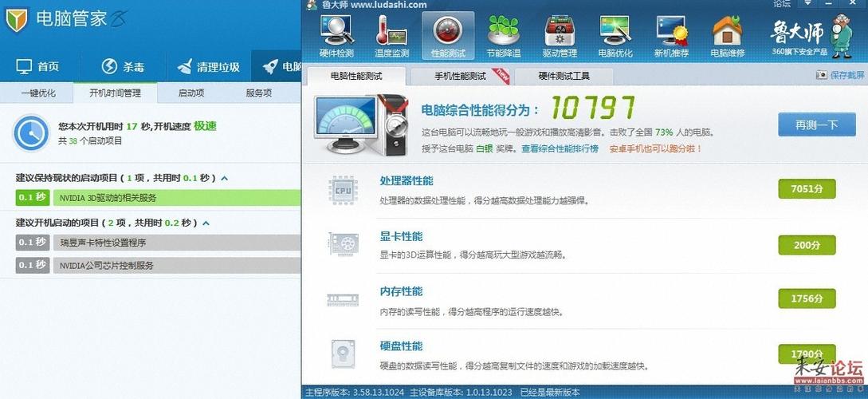This screenshot has width=868, height=399.
Task: Click the graphics card icon beside 显卡性能
Action: tap(344, 244)
